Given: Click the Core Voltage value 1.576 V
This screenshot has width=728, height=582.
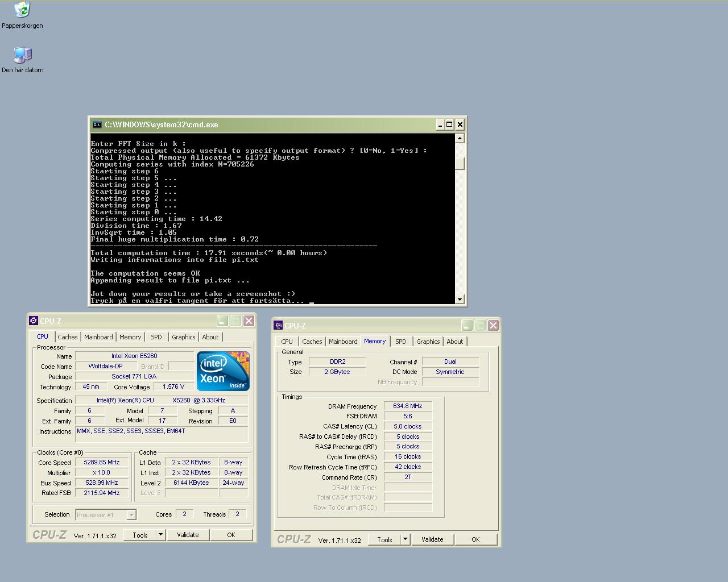Looking at the screenshot, I should tap(173, 387).
